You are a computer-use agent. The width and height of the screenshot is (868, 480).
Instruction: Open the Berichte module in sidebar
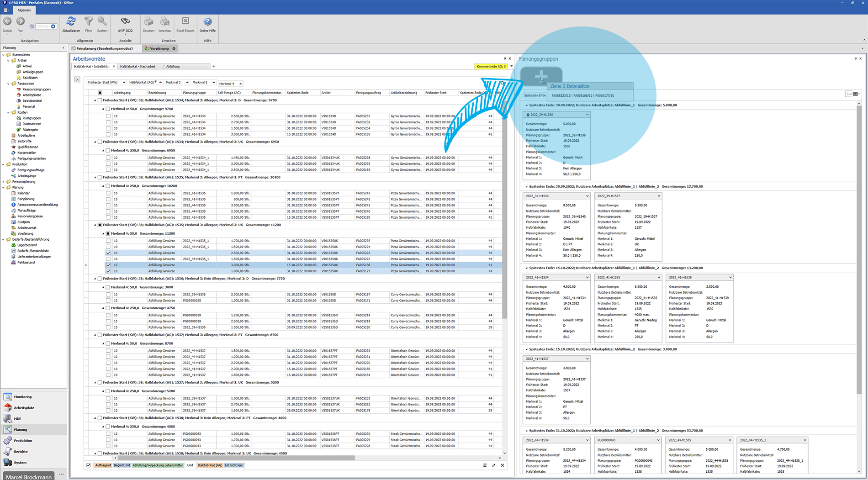pos(34,452)
